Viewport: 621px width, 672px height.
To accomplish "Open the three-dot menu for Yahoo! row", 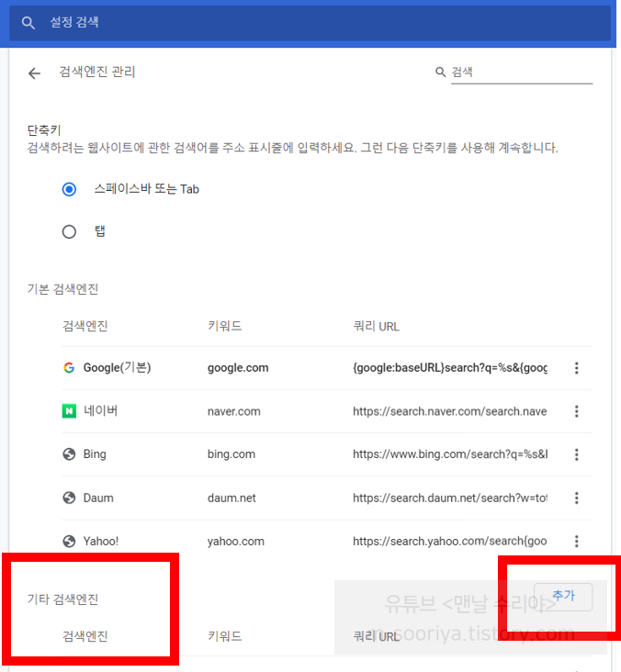I will (576, 542).
